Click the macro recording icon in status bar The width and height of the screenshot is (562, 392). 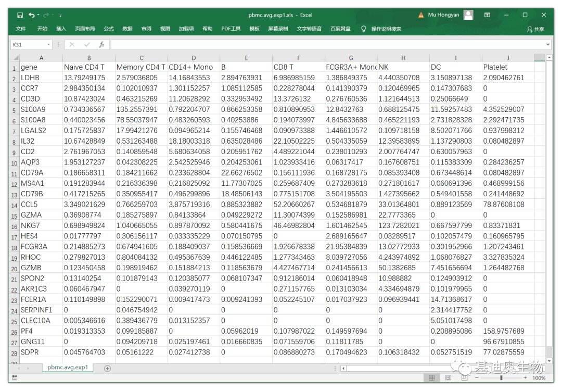click(x=15, y=378)
